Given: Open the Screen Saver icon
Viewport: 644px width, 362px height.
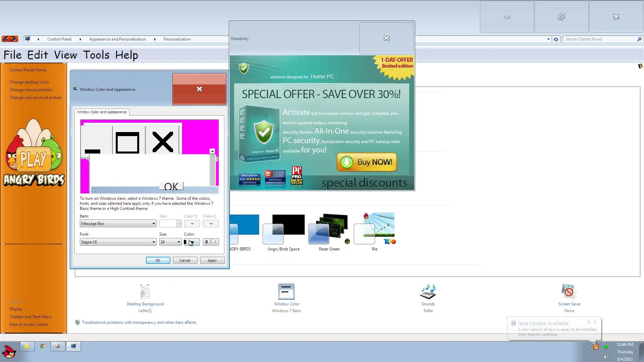Looking at the screenshot, I should (x=569, y=292).
